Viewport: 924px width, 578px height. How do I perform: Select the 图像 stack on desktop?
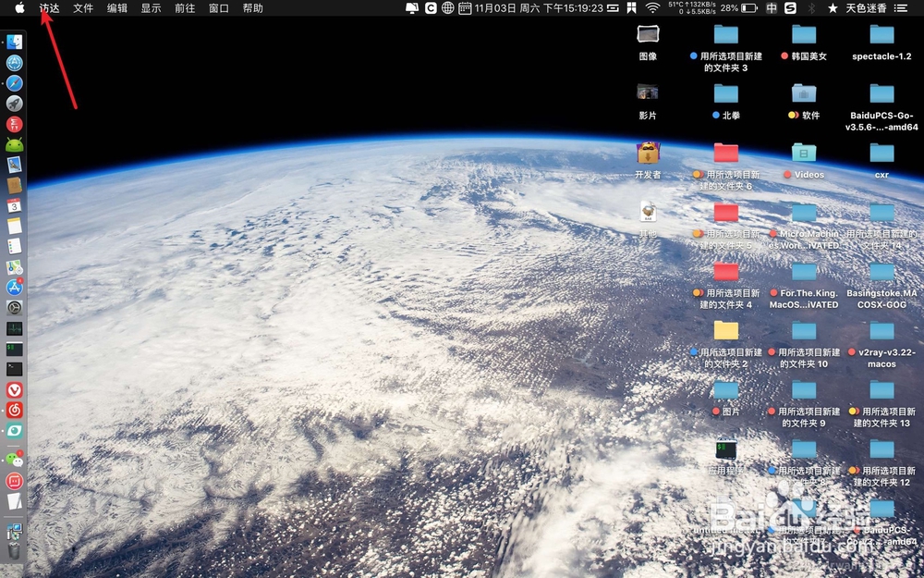[648, 34]
